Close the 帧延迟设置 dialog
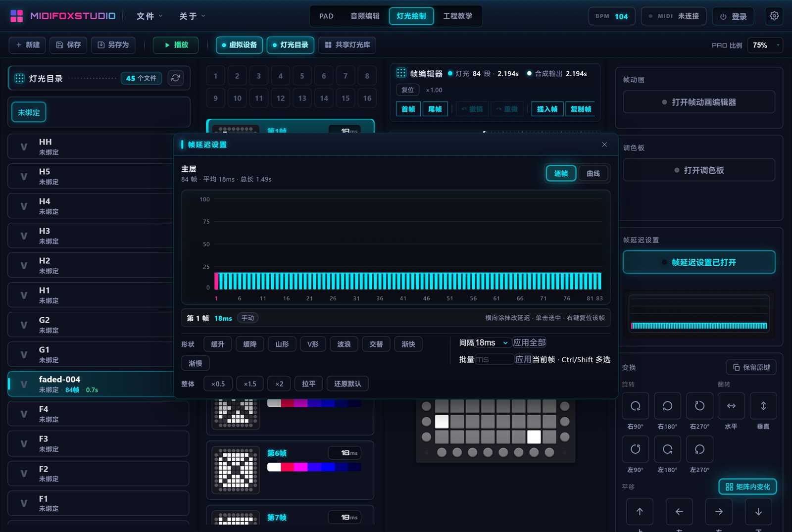The width and height of the screenshot is (792, 532). (604, 145)
